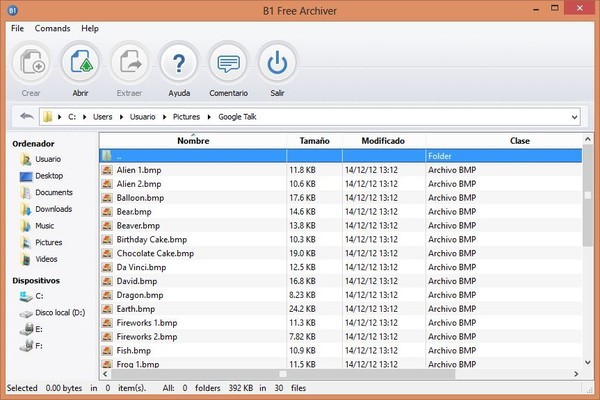The width and height of the screenshot is (600, 400).
Task: Click Google Talk in the breadcrumb path
Action: click(237, 117)
